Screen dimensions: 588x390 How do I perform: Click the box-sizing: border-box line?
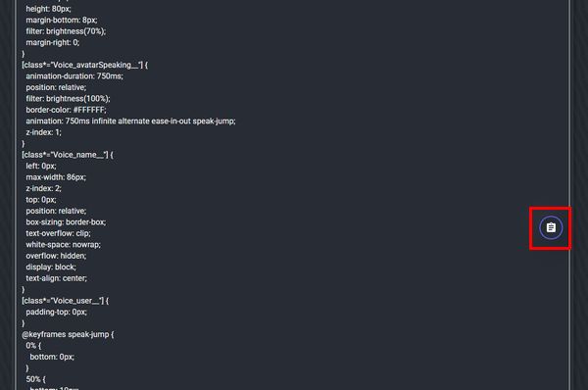click(x=66, y=222)
